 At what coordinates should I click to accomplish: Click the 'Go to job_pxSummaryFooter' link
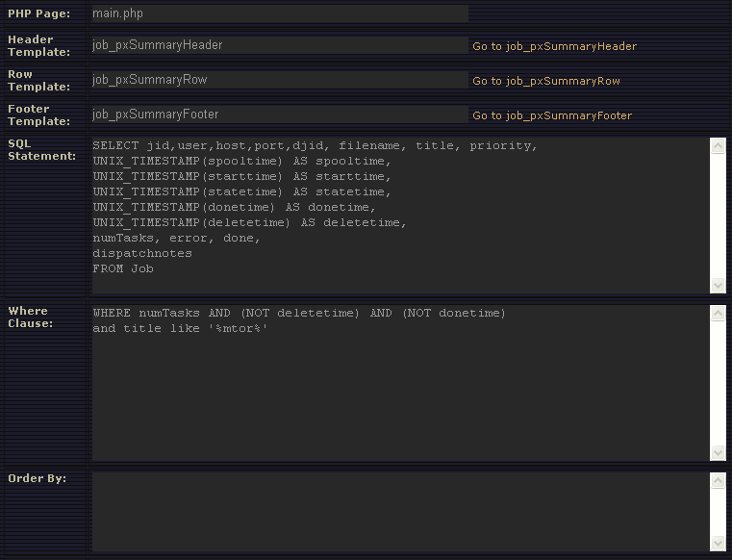[x=552, y=115]
